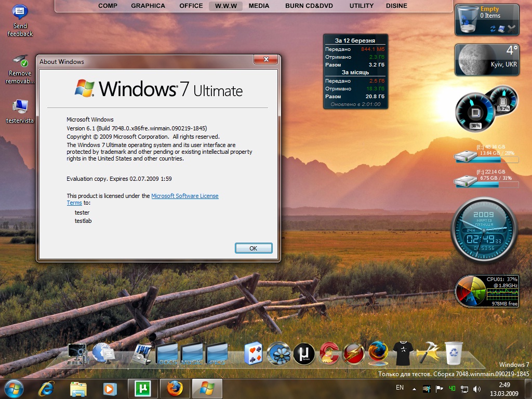Screen dimensions: 532x399
Task: Click the F: drive icon in the gadget
Action: (465, 180)
